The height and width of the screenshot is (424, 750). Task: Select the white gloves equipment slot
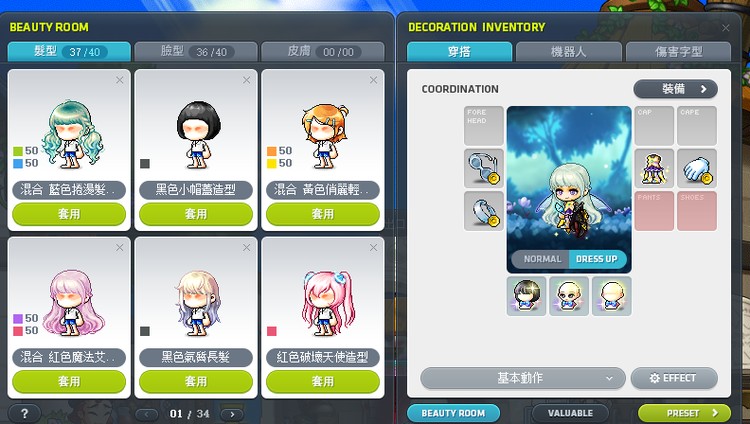click(x=697, y=168)
